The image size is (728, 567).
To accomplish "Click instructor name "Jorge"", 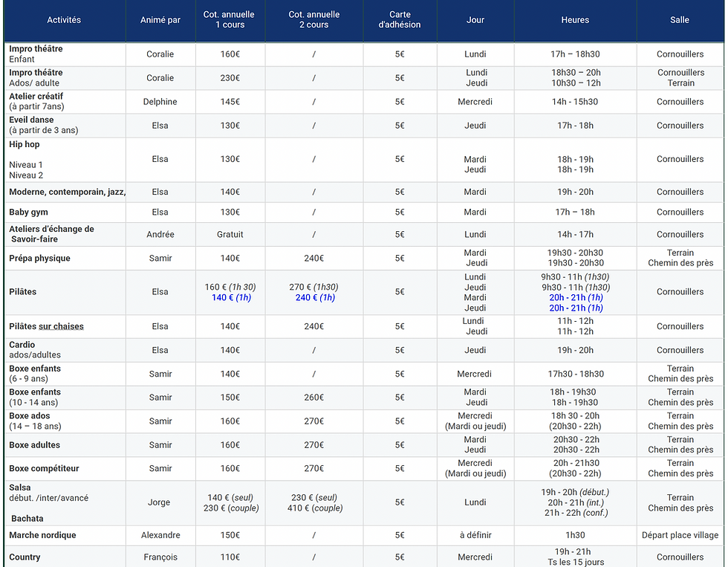I will (x=159, y=502).
